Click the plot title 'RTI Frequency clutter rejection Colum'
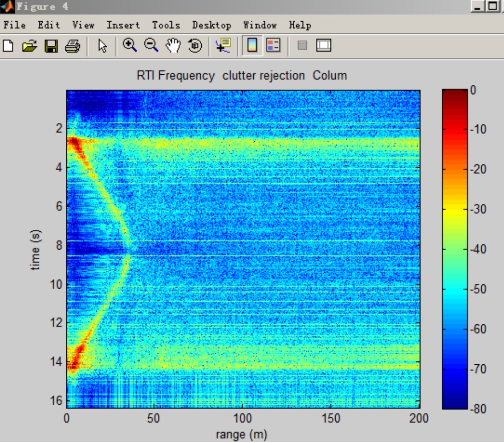Image resolution: width=504 pixels, height=443 pixels. pos(242,76)
